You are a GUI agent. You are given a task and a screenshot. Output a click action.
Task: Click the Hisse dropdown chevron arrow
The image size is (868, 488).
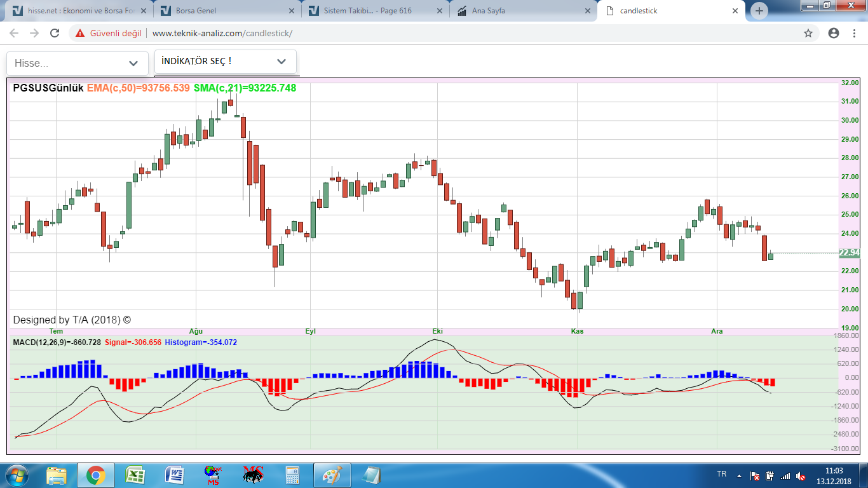(x=133, y=64)
